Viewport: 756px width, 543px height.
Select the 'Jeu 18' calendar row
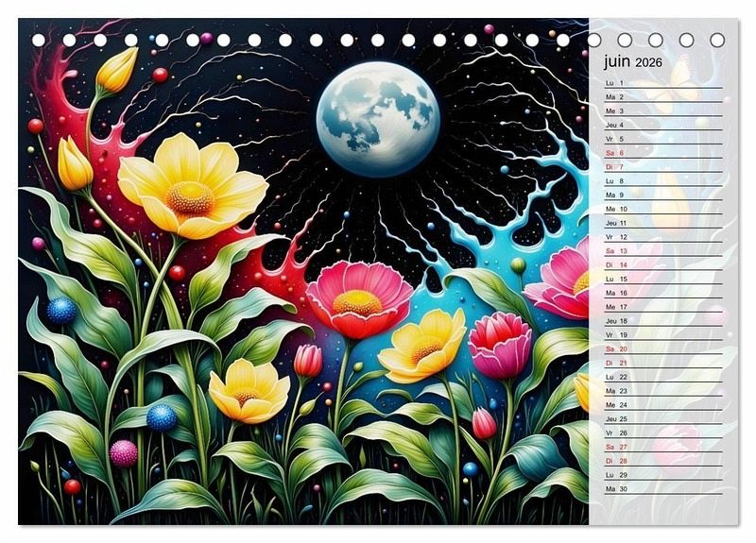pyautogui.click(x=664, y=320)
